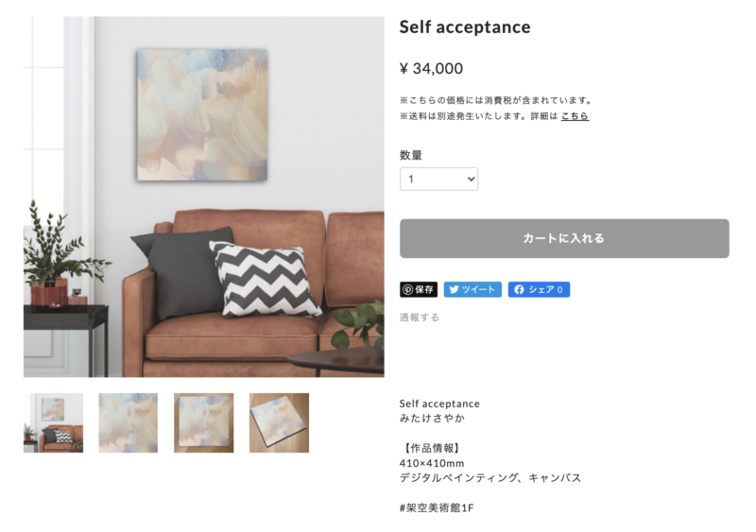Viewport: 756px width, 532px height.
Task: Select the sofa room scene thumbnail
Action: tap(53, 422)
